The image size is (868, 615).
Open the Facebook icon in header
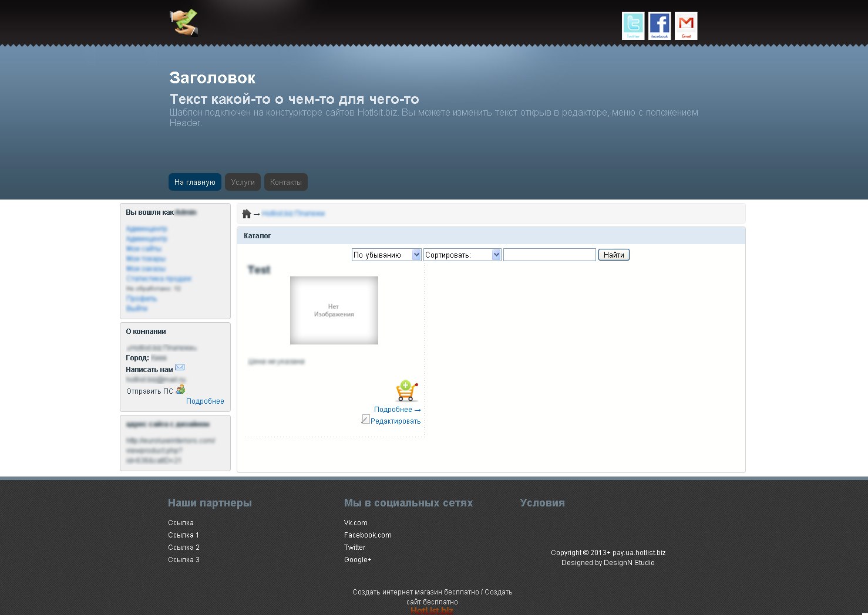coord(660,26)
